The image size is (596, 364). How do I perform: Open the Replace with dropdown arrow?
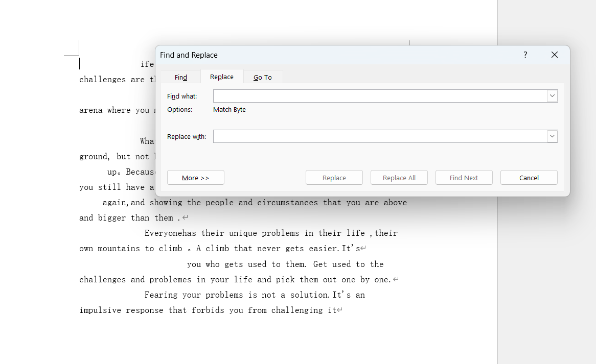pyautogui.click(x=552, y=136)
